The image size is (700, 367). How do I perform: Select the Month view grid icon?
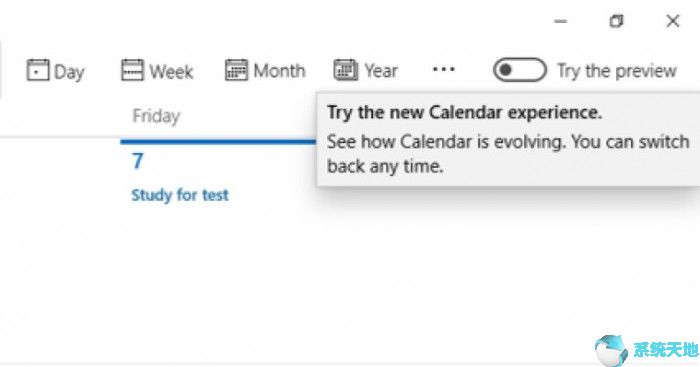coord(236,70)
